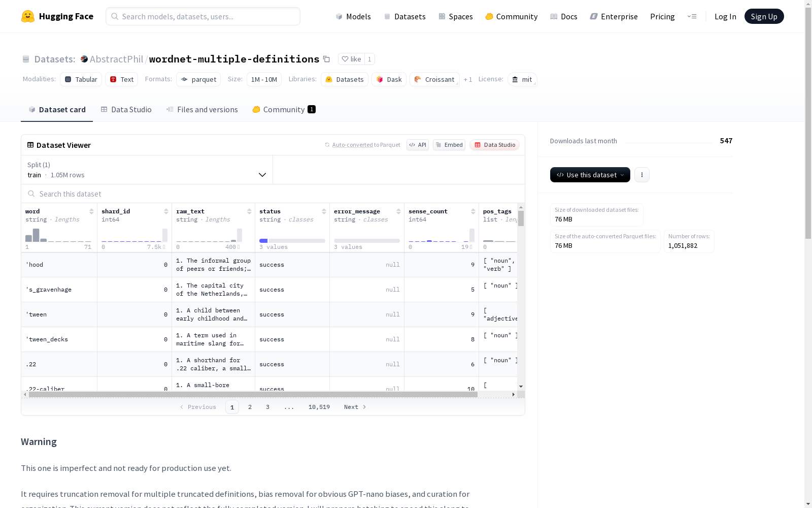
Task: Open the Community navigation item
Action: (512, 16)
